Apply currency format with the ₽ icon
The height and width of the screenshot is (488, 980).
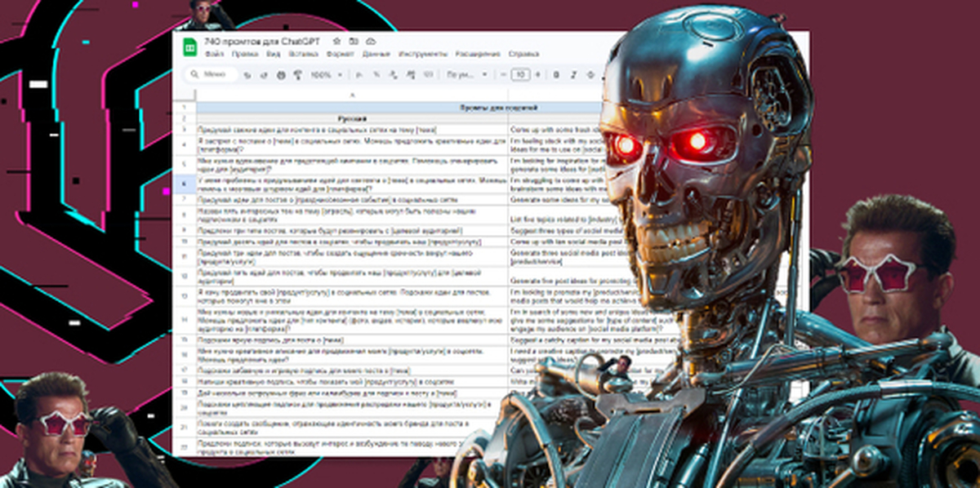pos(359,74)
